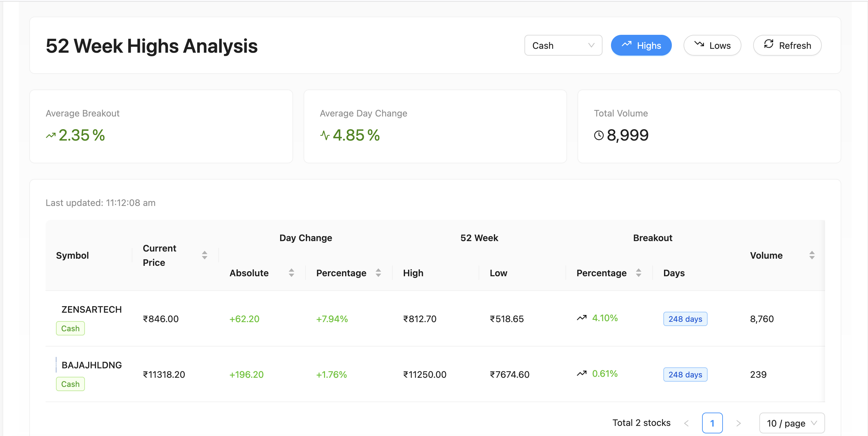
Task: Switch to the Highs view
Action: pos(641,45)
